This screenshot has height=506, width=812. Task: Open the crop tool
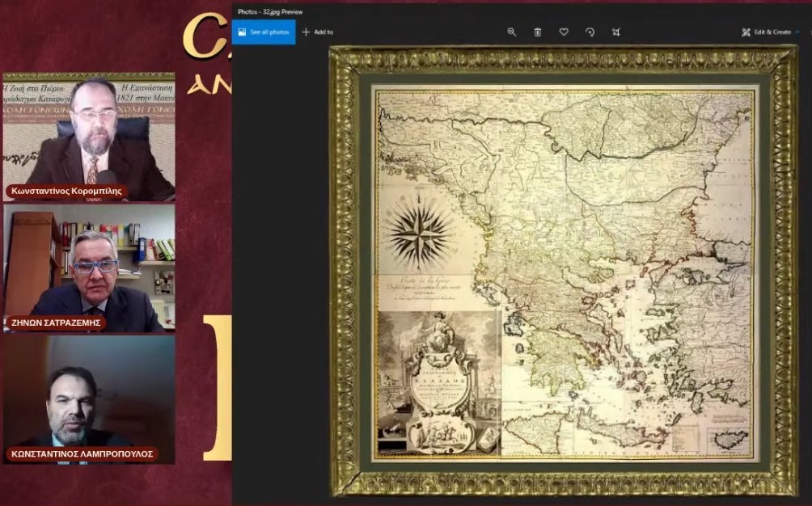click(x=616, y=32)
